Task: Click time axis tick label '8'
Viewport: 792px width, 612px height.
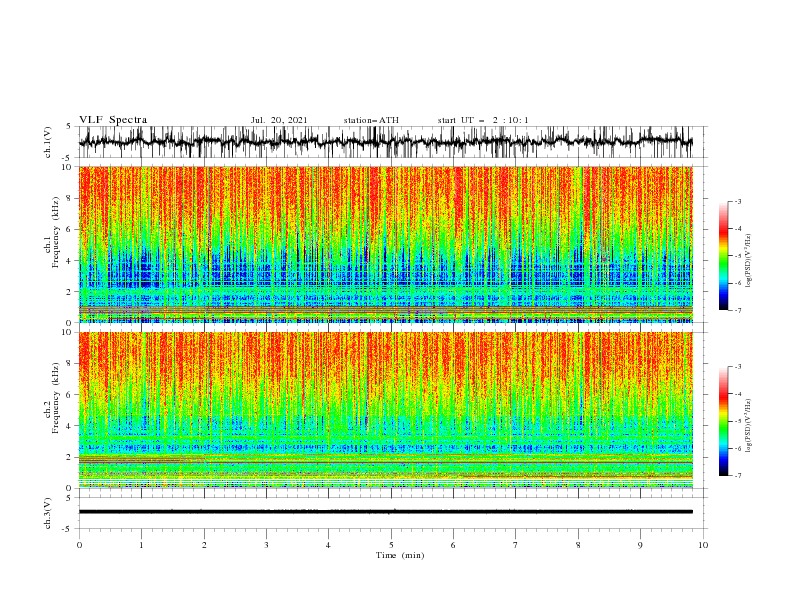Action: point(578,545)
